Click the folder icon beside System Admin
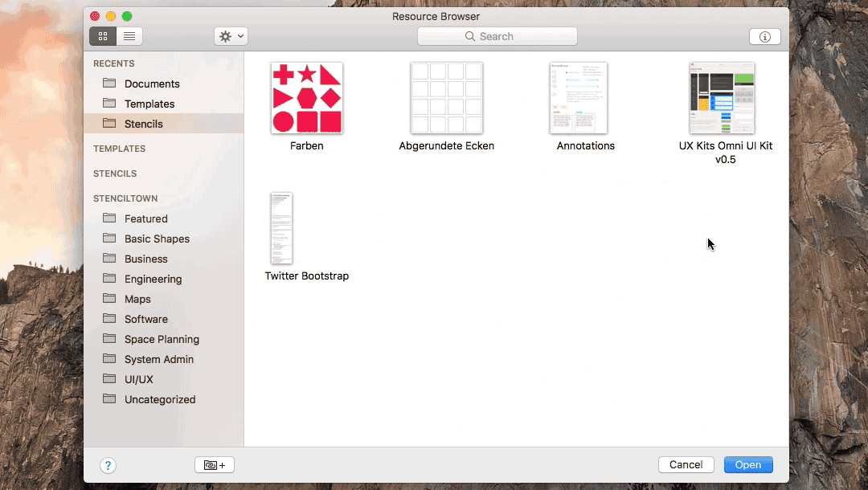This screenshot has height=490, width=868. coord(109,358)
